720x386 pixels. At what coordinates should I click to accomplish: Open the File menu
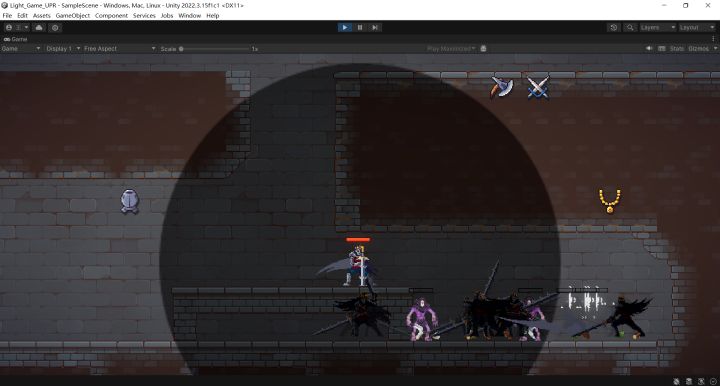7,16
